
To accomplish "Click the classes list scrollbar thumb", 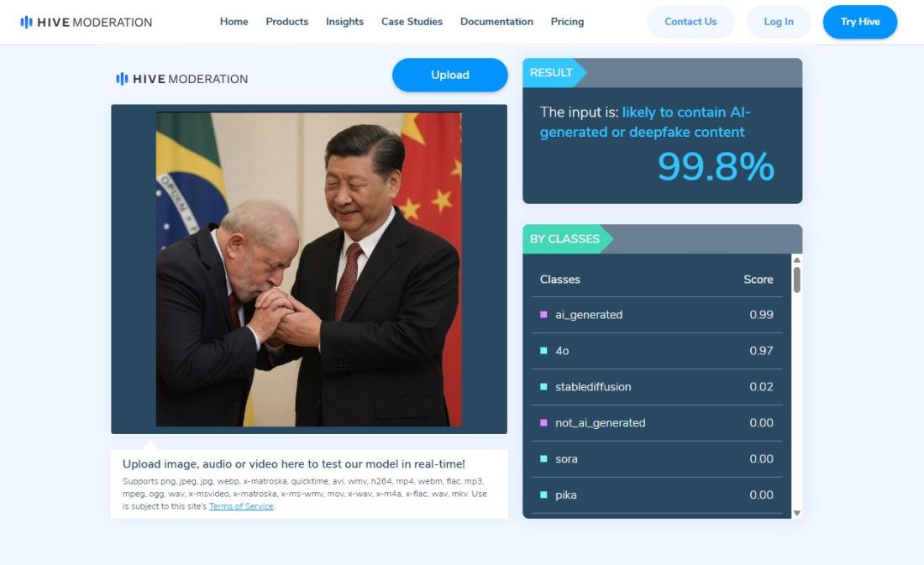I will pyautogui.click(x=796, y=280).
